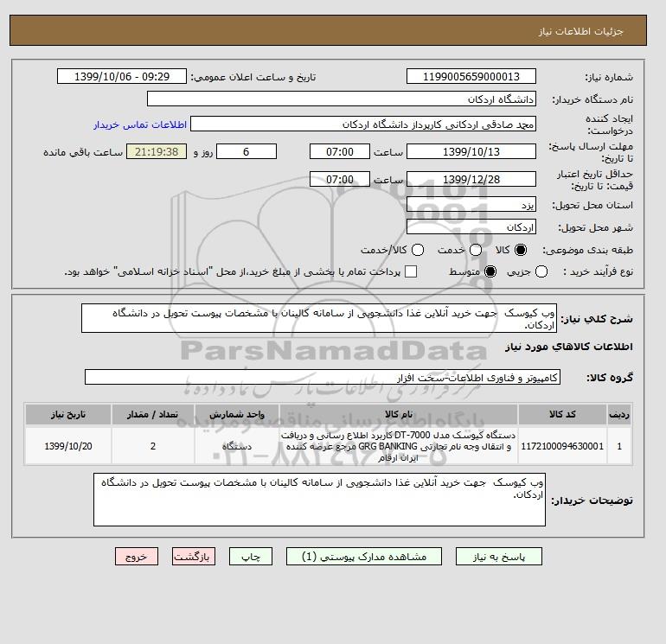Choose the متوسط purchase type radio
The height and width of the screenshot is (644, 666).
[x=490, y=271]
